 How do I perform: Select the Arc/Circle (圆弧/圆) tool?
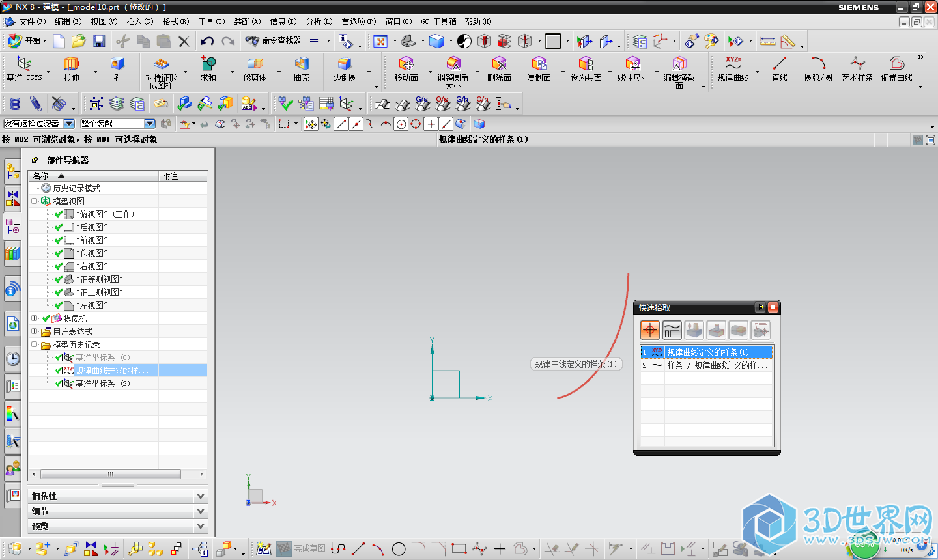[818, 68]
